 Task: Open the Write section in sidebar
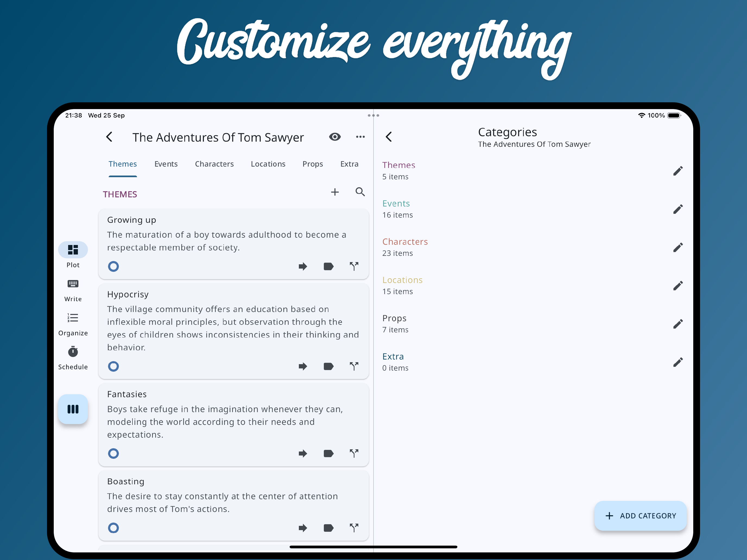click(x=73, y=290)
